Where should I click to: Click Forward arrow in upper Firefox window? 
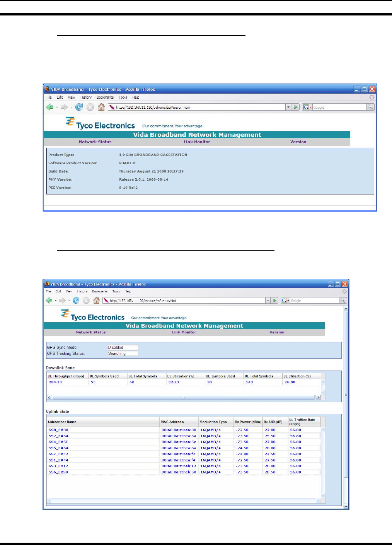64,107
